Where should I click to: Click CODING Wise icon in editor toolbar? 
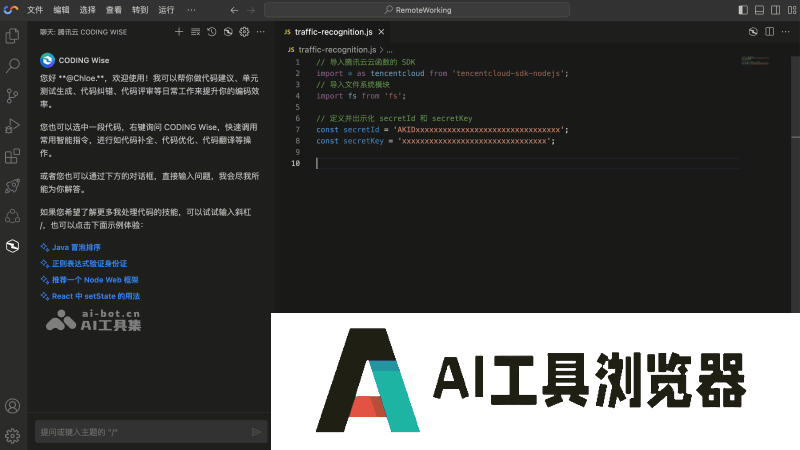(x=753, y=32)
